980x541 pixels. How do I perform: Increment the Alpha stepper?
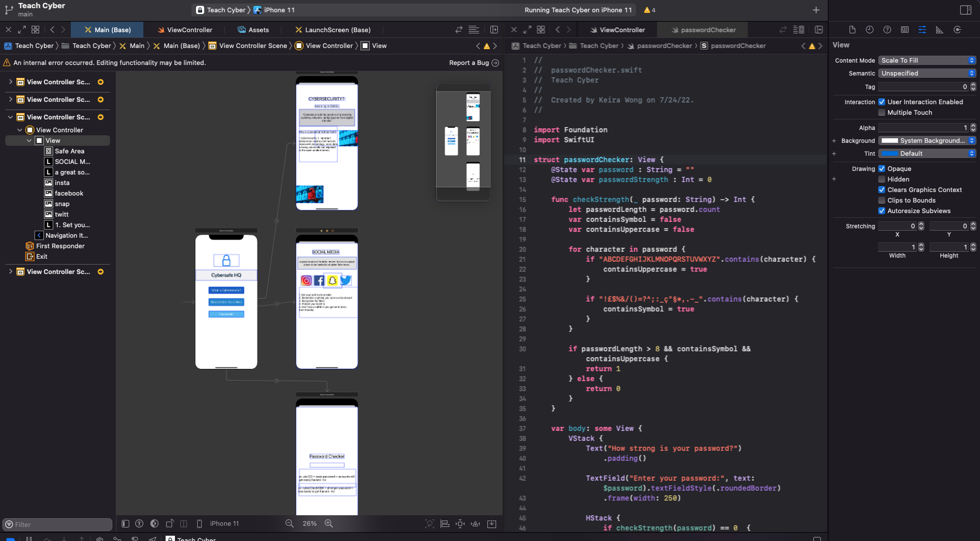point(973,126)
